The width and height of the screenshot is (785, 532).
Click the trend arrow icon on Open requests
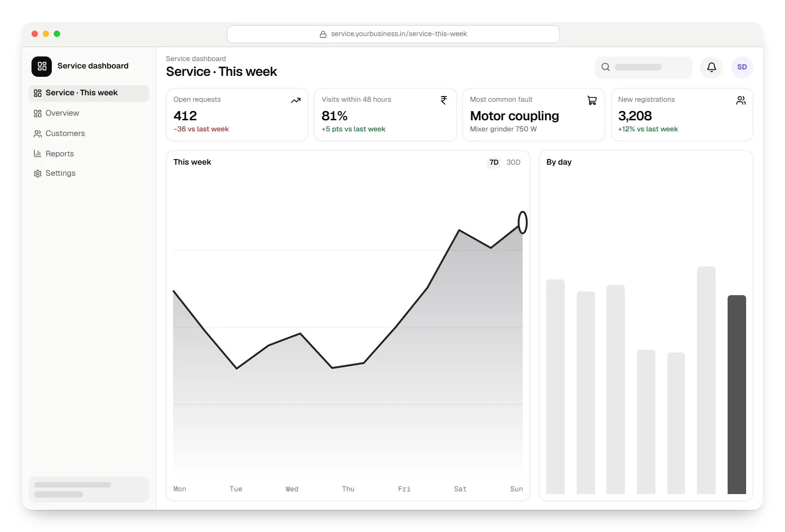coord(296,100)
